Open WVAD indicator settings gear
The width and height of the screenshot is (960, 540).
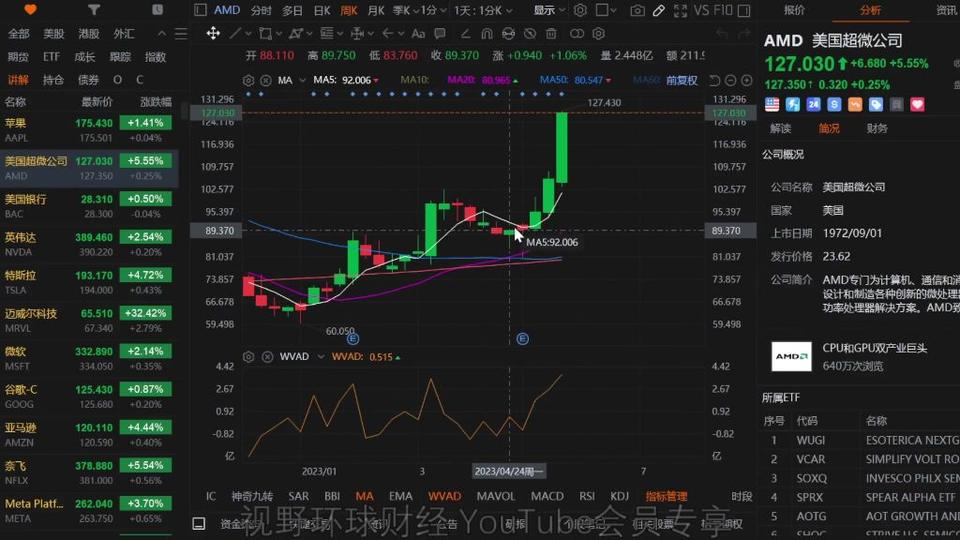click(249, 356)
